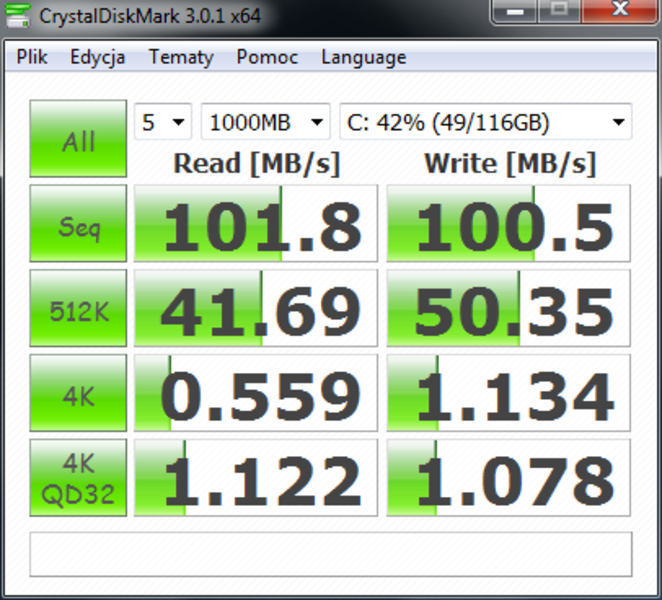Click the 512K write result 50.35

pyautogui.click(x=509, y=308)
